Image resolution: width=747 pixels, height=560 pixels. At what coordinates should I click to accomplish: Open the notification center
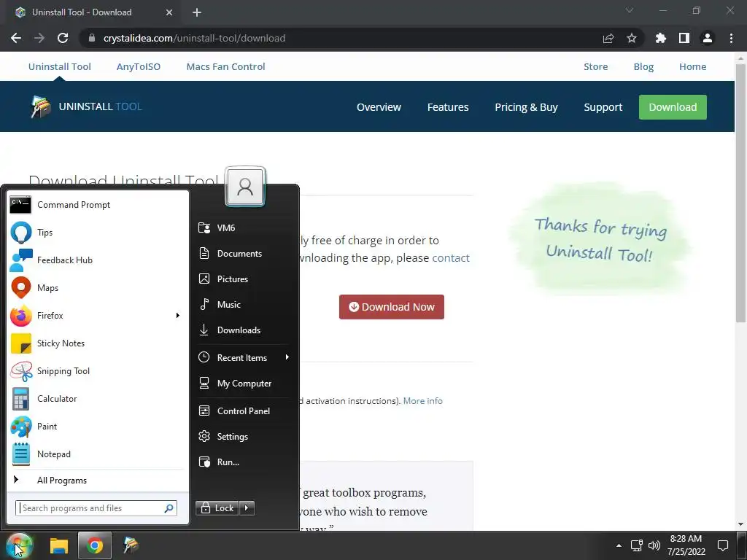(723, 545)
